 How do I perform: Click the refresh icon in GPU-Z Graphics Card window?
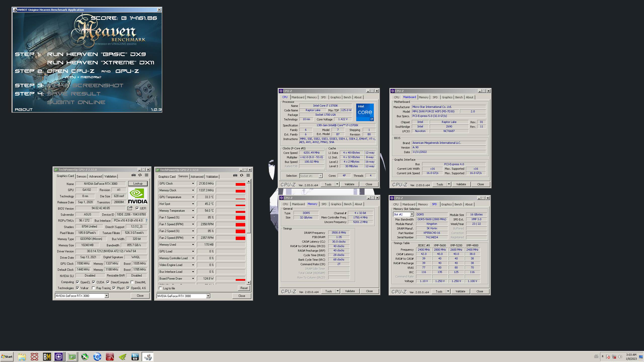[140, 175]
